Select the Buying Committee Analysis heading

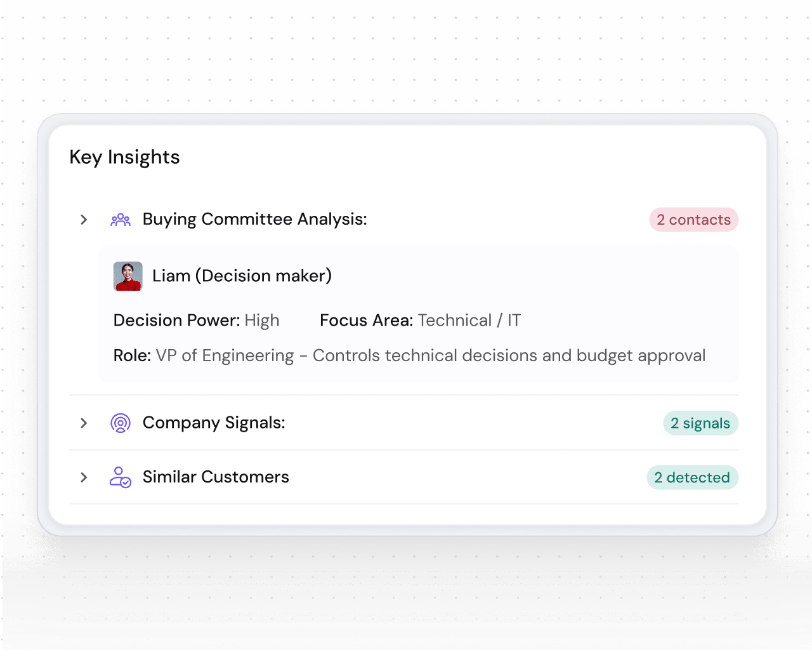254,220
